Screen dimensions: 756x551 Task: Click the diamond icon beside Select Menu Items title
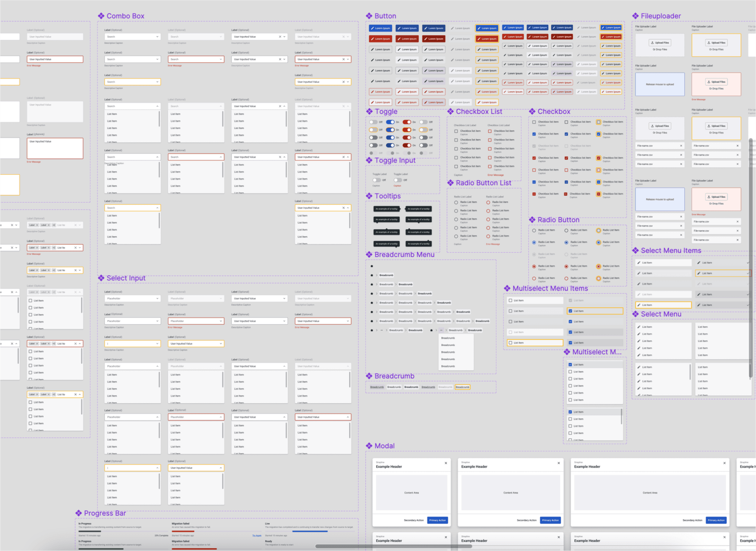coord(635,251)
